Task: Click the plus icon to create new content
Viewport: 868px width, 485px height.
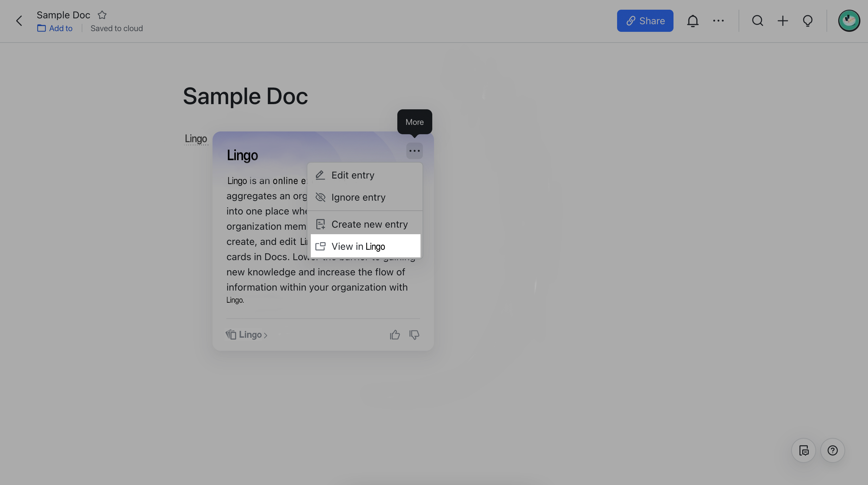Action: click(x=783, y=21)
